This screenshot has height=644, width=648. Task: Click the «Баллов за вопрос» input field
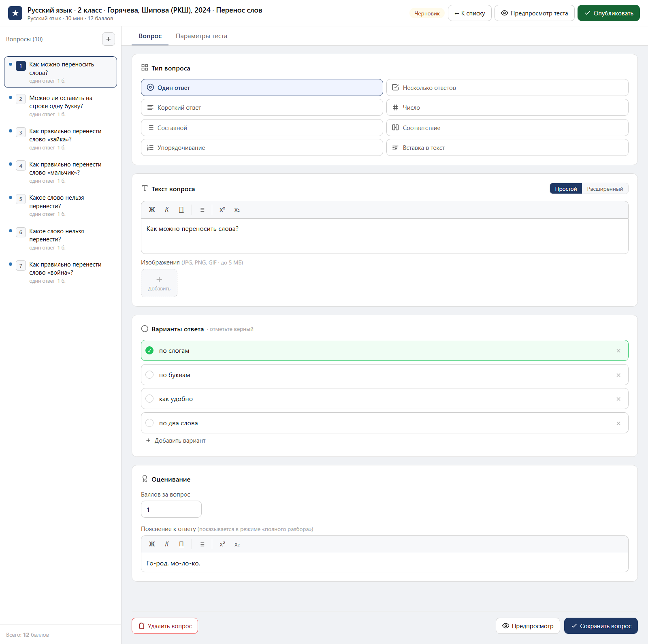171,509
